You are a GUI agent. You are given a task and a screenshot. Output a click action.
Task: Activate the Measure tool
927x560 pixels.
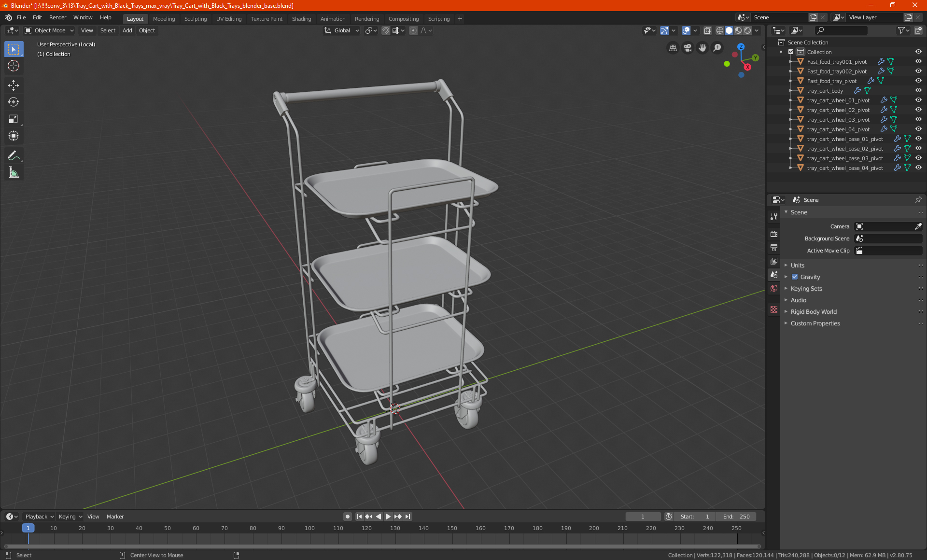click(13, 172)
